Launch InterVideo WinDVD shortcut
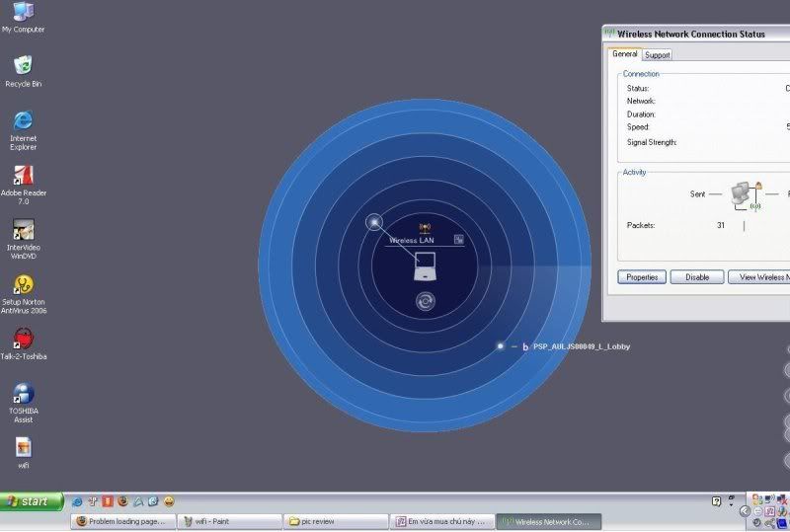 pos(23,229)
